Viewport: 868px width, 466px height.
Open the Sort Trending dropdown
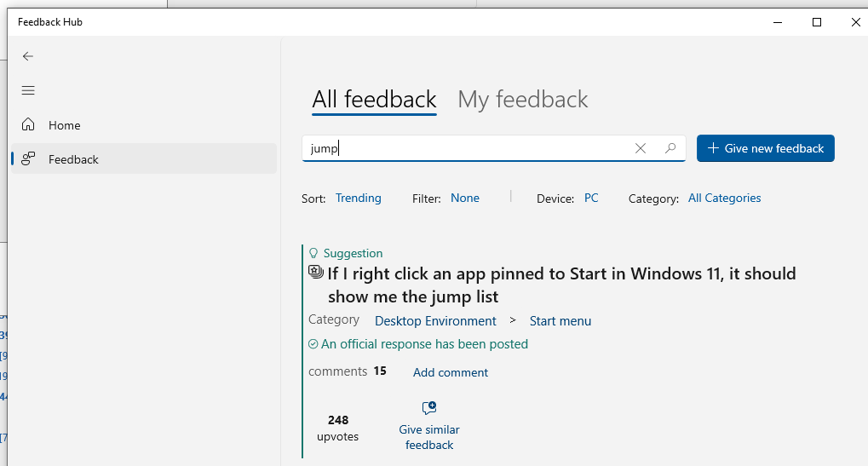[358, 198]
